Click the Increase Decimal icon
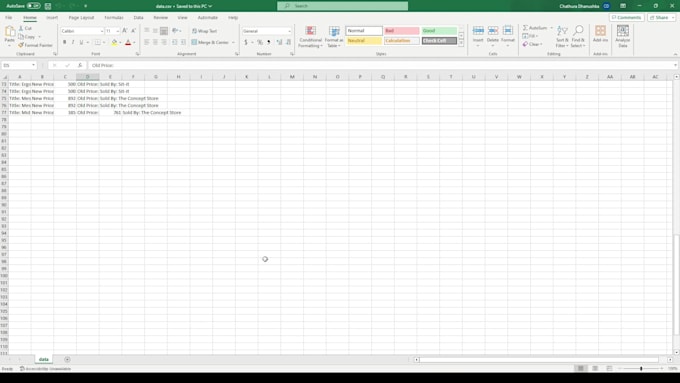The height and width of the screenshot is (383, 680). [279, 43]
